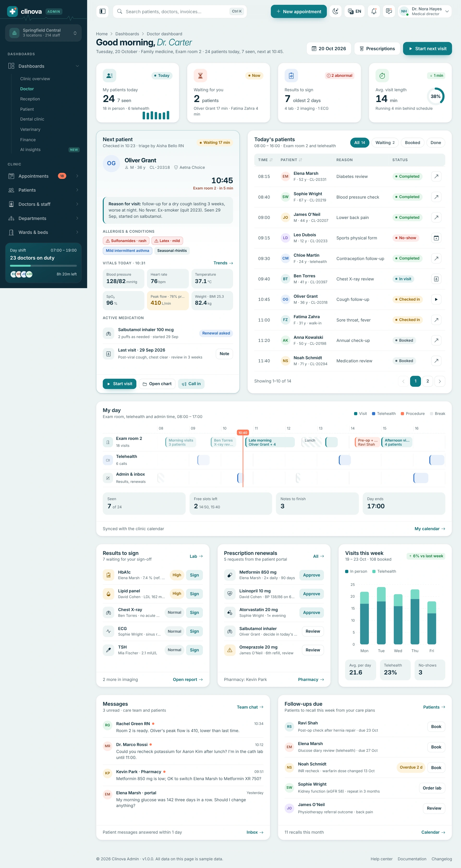Image resolution: width=461 pixels, height=868 pixels.
Task: Click the HbA1c result icon
Action: click(x=109, y=575)
